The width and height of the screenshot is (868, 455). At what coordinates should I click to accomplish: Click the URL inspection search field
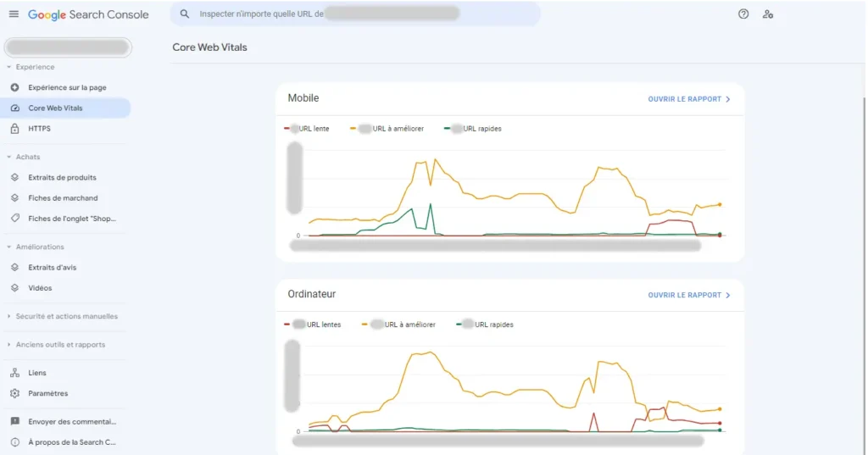point(355,14)
